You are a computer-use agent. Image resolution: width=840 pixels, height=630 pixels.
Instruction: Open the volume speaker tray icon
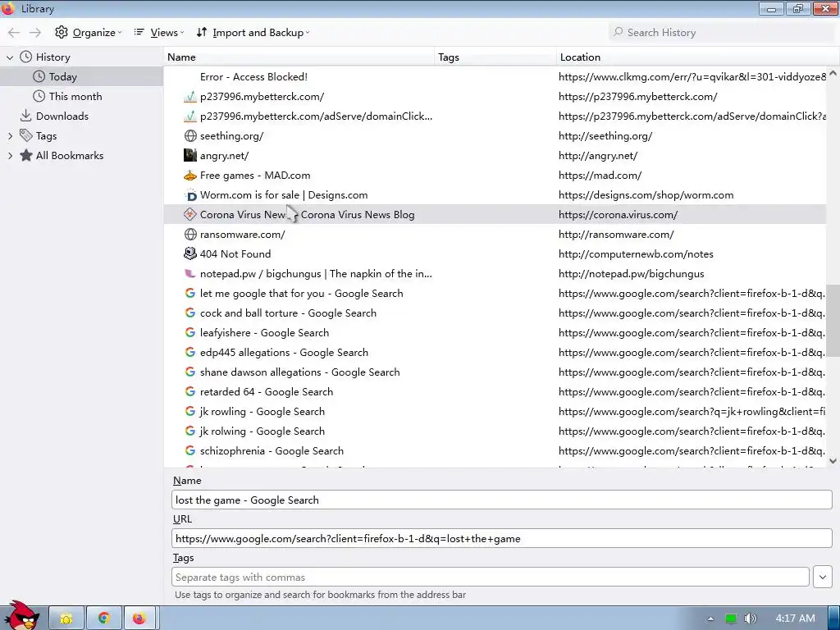click(750, 619)
